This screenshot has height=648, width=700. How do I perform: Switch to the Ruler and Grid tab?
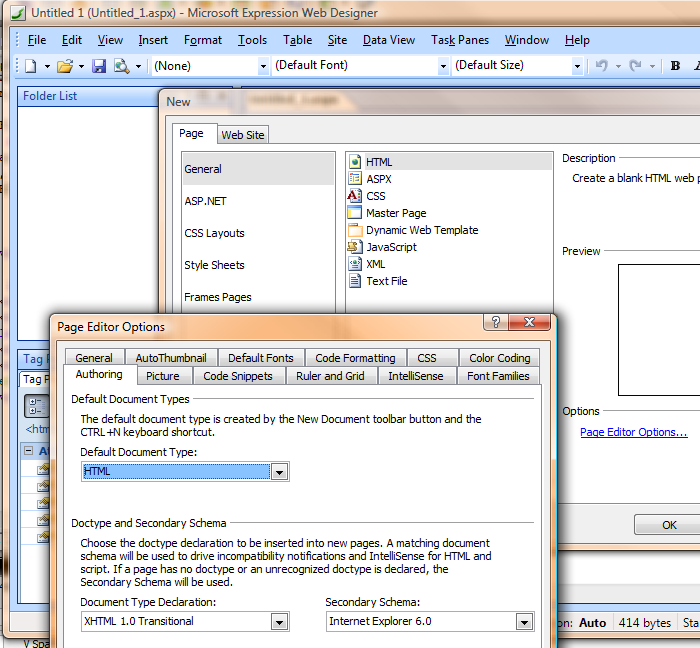(x=330, y=376)
